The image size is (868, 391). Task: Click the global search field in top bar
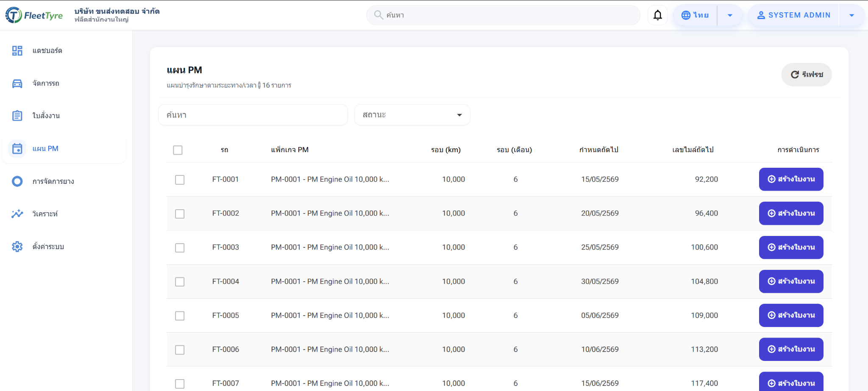509,15
